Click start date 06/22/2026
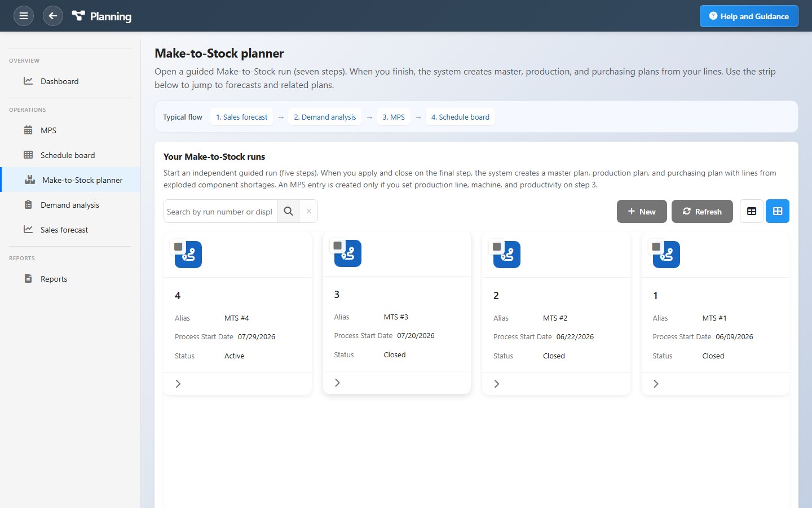Viewport: 812px width, 508px height. 575,336
